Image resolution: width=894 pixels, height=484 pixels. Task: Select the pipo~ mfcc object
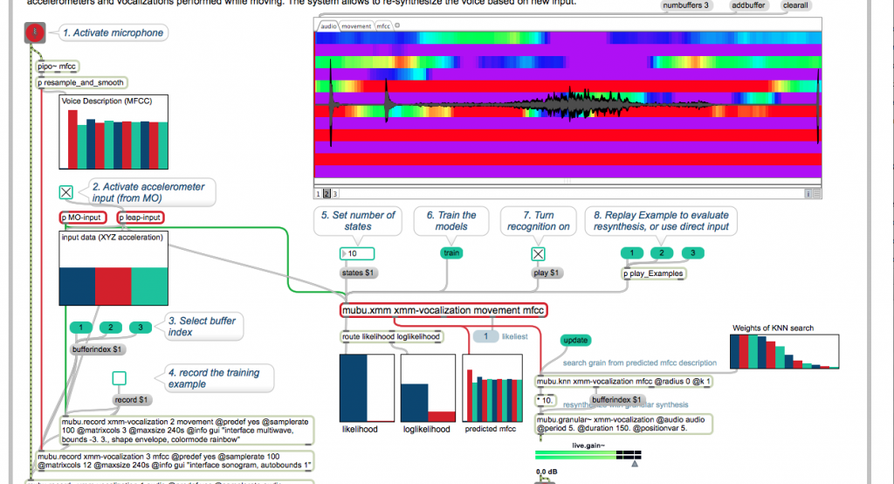(x=56, y=67)
